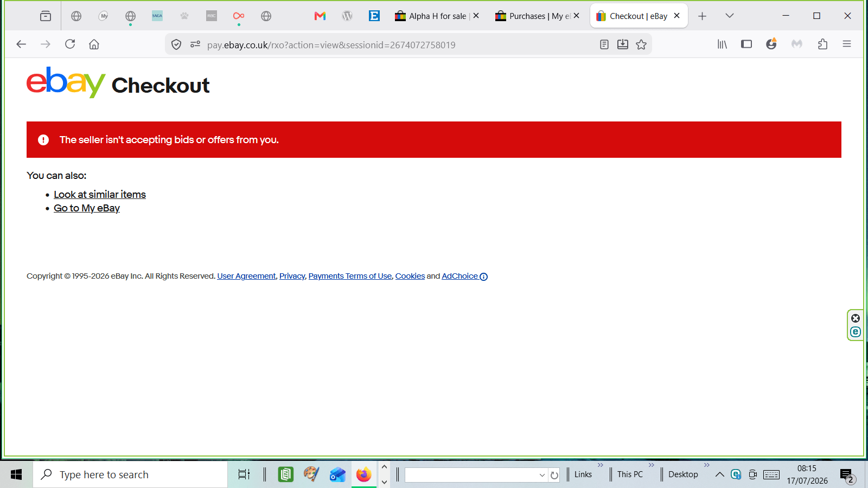The image size is (868, 488).
Task: Open the Firefox application menu
Action: click(x=847, y=44)
